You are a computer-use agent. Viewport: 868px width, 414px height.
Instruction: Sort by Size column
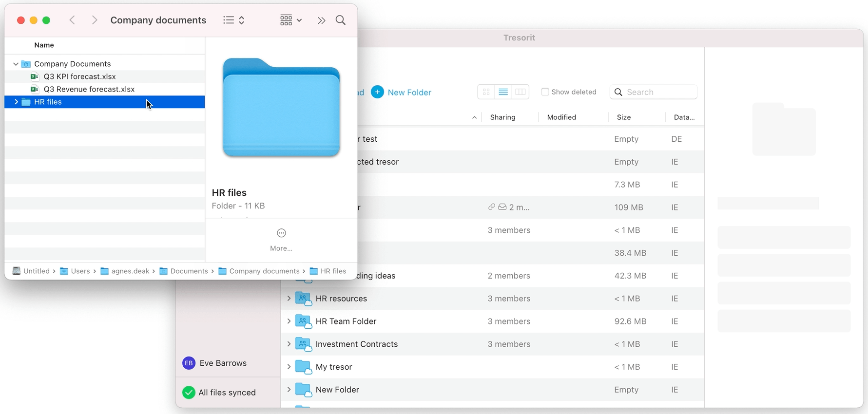point(624,117)
